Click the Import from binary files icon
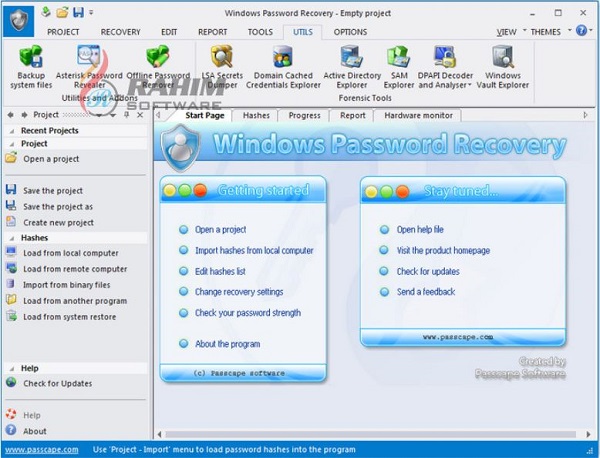The height and width of the screenshot is (458, 600). pyautogui.click(x=11, y=284)
